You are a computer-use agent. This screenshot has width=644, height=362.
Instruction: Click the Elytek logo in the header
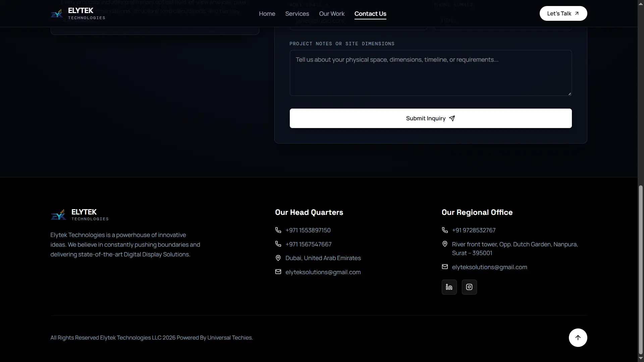78,13
